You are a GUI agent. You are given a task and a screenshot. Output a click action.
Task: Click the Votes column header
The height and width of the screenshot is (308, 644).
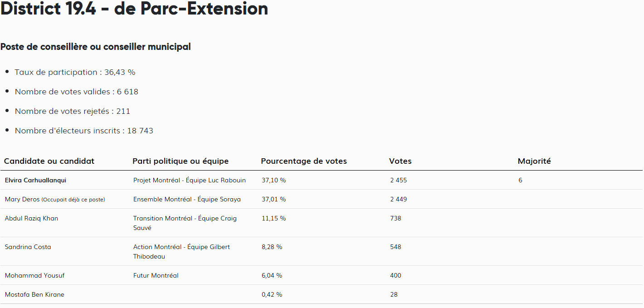pyautogui.click(x=400, y=161)
